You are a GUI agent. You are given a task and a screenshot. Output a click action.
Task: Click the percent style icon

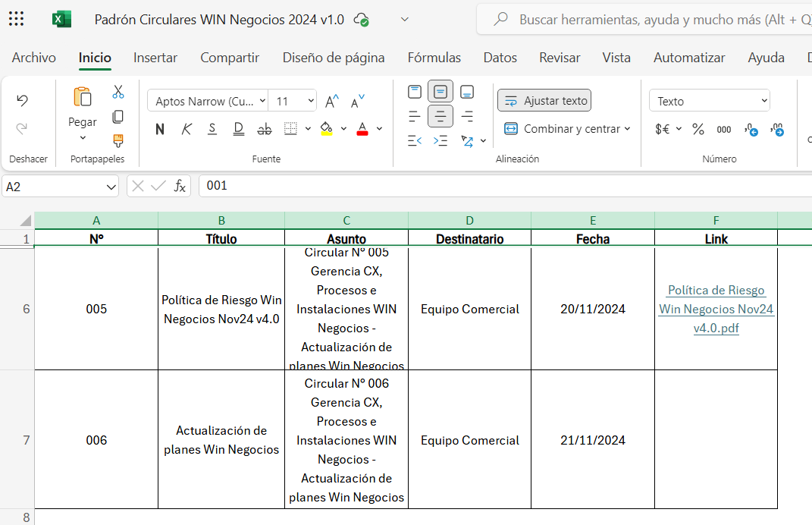[698, 129]
